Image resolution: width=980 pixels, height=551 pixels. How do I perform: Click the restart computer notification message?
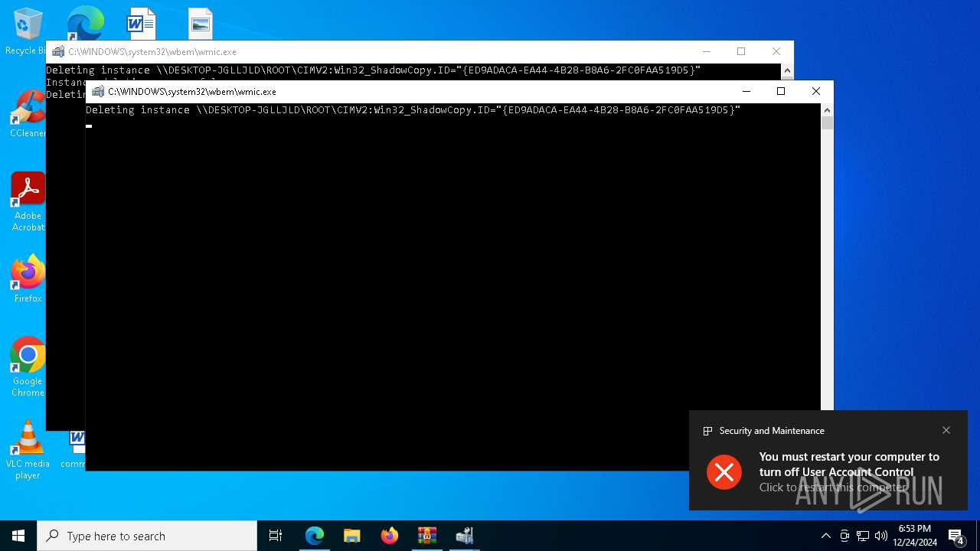[x=848, y=471]
